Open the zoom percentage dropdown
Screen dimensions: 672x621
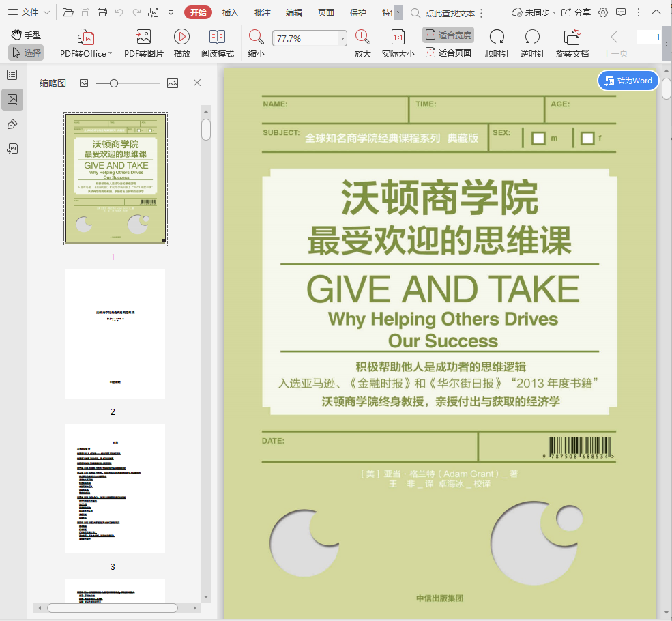pos(342,39)
